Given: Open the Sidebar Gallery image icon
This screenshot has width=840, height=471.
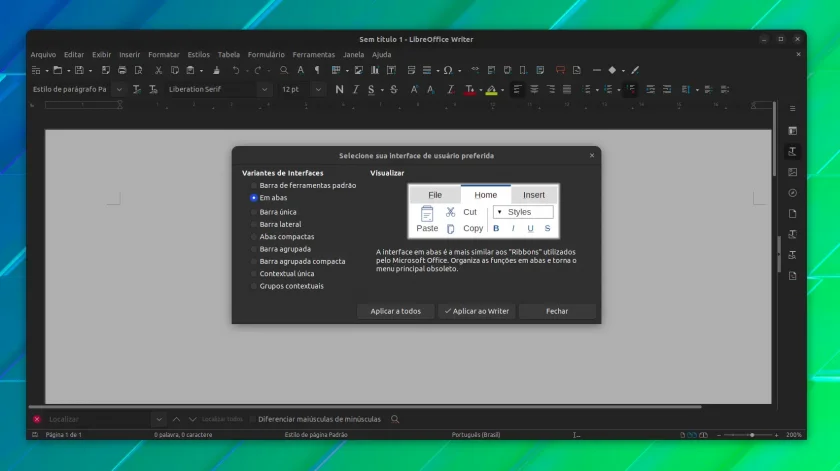Looking at the screenshot, I should click(792, 172).
